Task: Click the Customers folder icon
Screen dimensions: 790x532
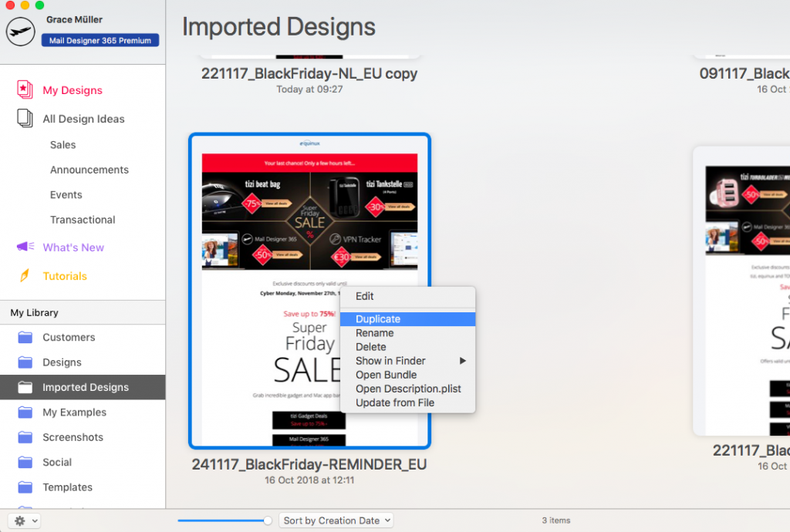Action: pyautogui.click(x=25, y=337)
